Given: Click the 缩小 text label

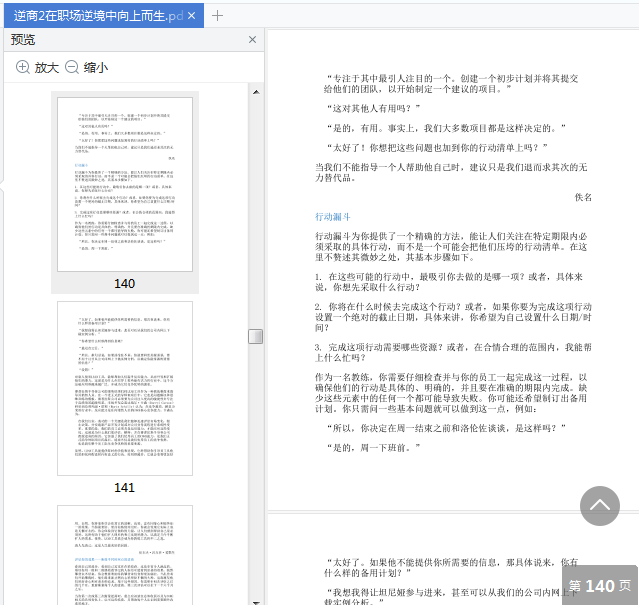Looking at the screenshot, I should point(96,68).
